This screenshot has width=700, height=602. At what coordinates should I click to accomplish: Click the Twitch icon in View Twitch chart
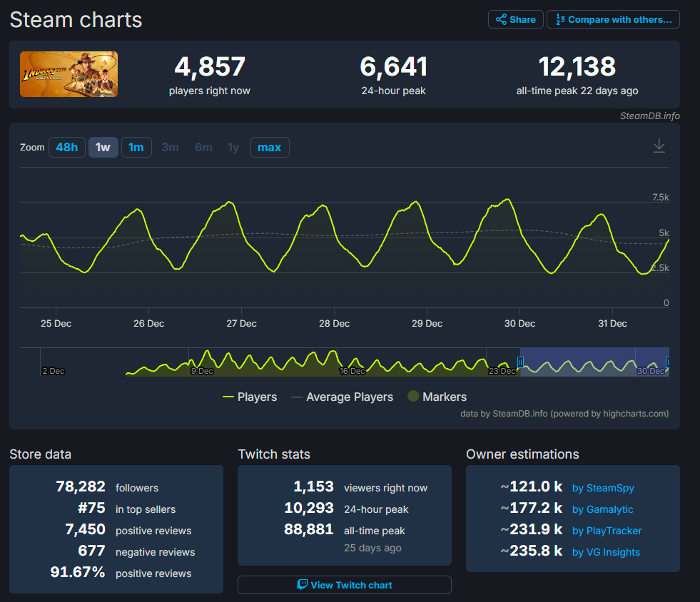[303, 585]
